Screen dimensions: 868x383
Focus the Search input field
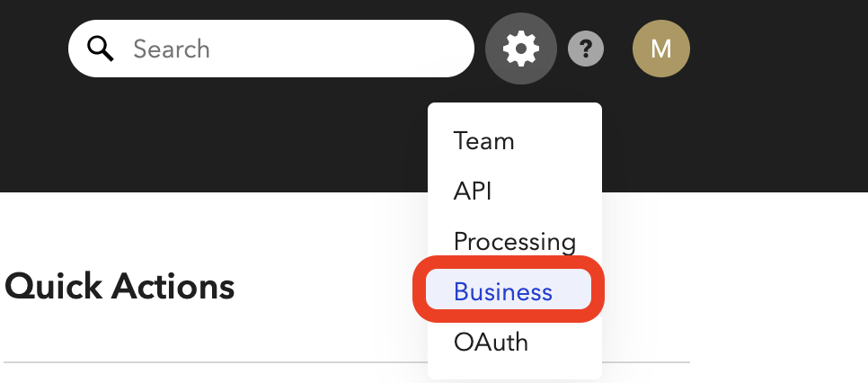click(271, 49)
